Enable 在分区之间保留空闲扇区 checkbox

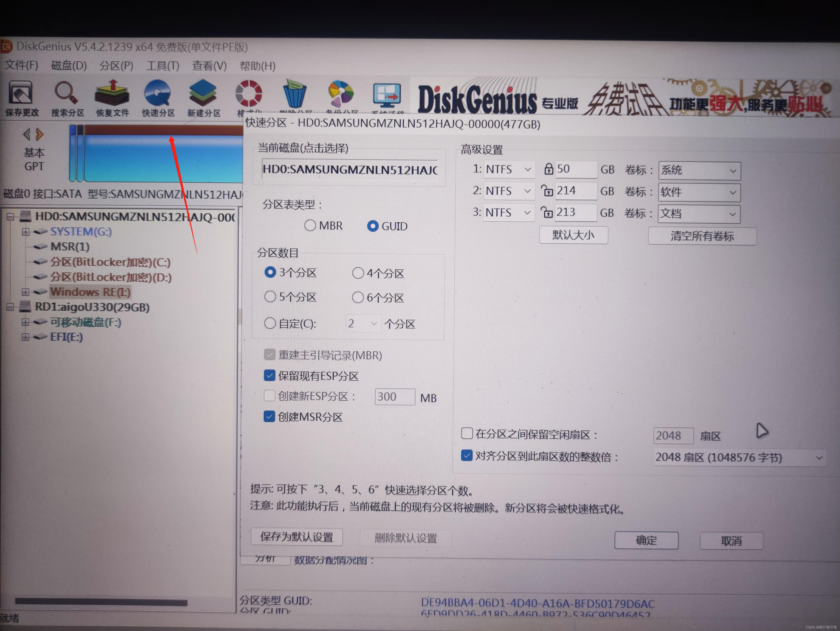pos(467,433)
